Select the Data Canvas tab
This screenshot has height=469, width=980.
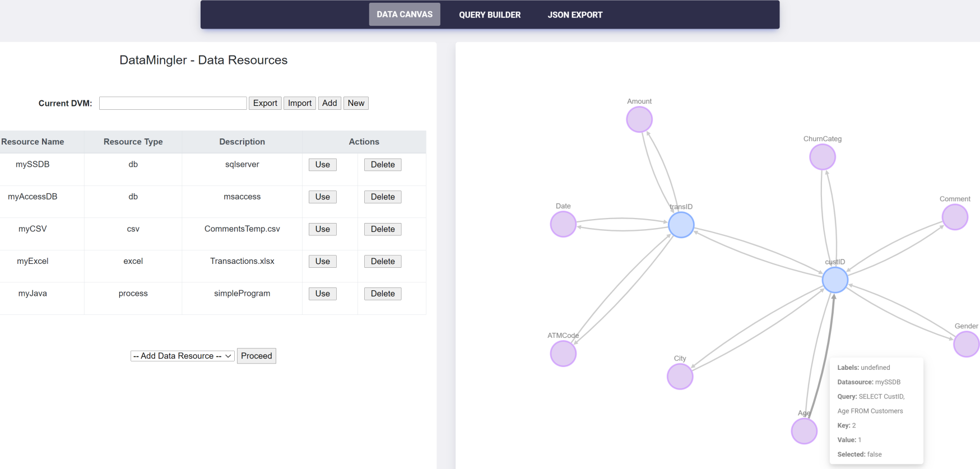[x=405, y=15]
